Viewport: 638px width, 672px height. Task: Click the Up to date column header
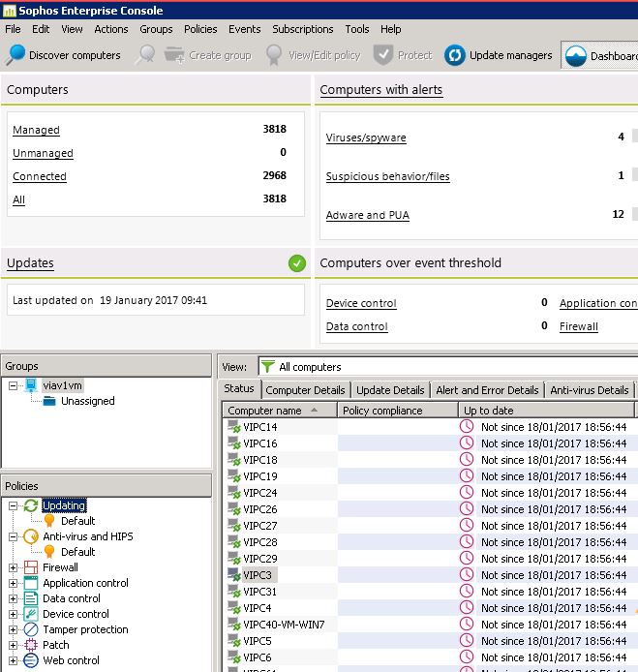tap(546, 411)
